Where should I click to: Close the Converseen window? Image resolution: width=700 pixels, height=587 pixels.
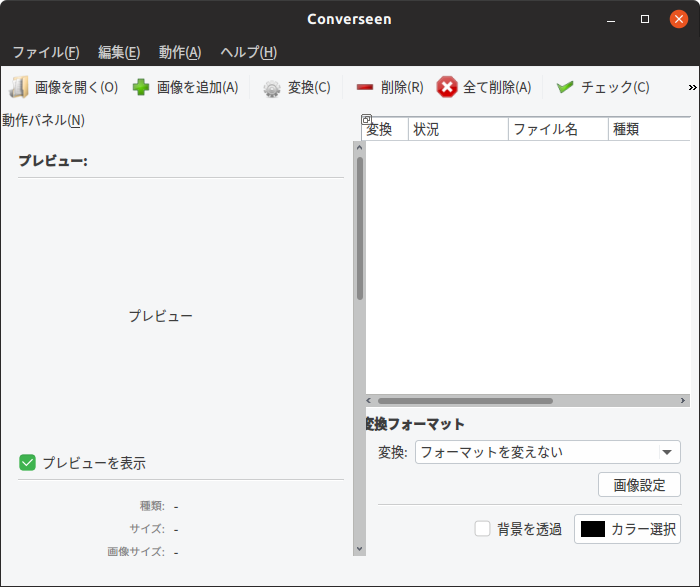[x=679, y=19]
